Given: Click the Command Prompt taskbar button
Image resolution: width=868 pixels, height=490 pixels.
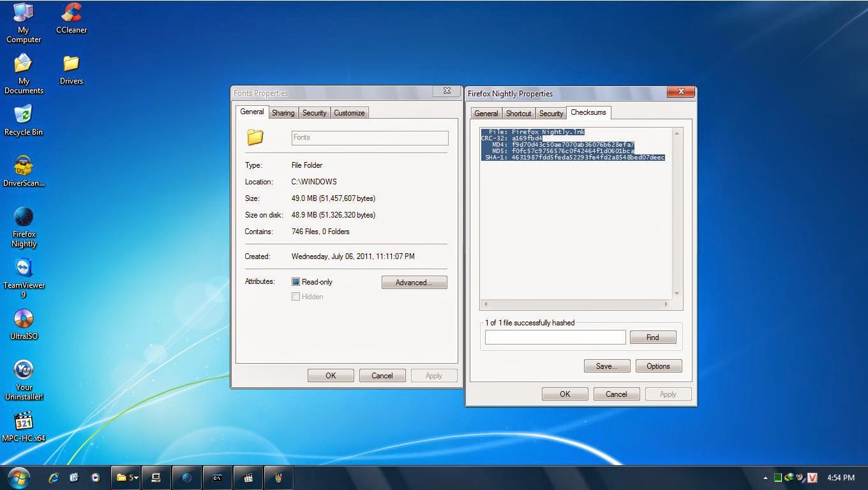Looking at the screenshot, I should (217, 477).
